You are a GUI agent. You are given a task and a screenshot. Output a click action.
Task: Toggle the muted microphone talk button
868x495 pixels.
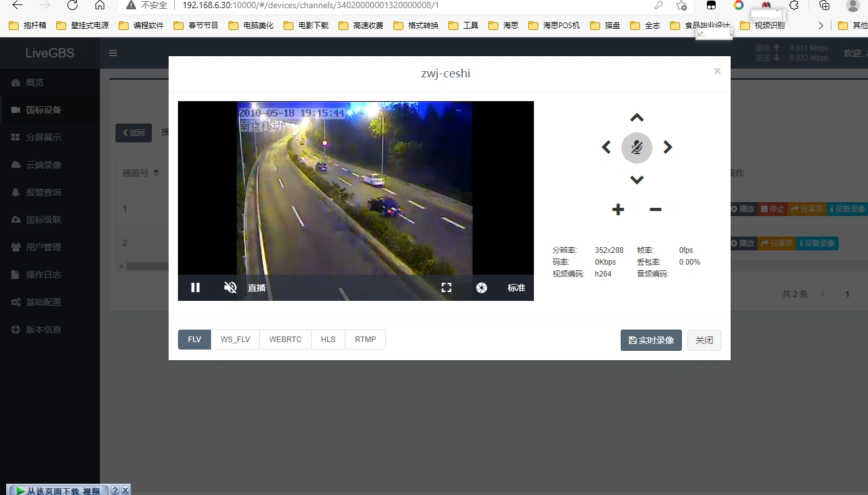(x=637, y=148)
